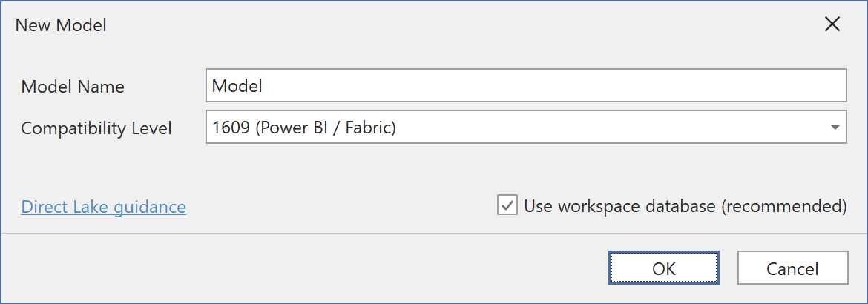Click the 'Model Name' label
The image size is (868, 304).
(x=73, y=87)
